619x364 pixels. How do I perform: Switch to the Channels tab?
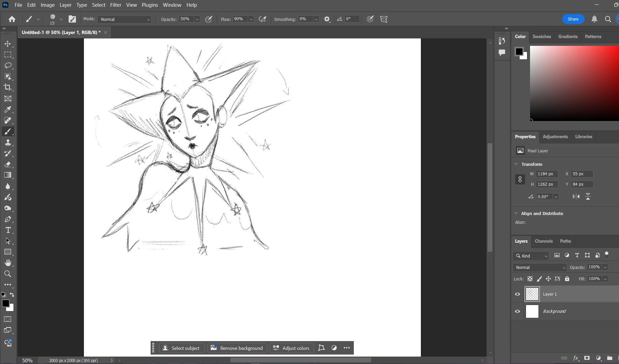pos(544,241)
